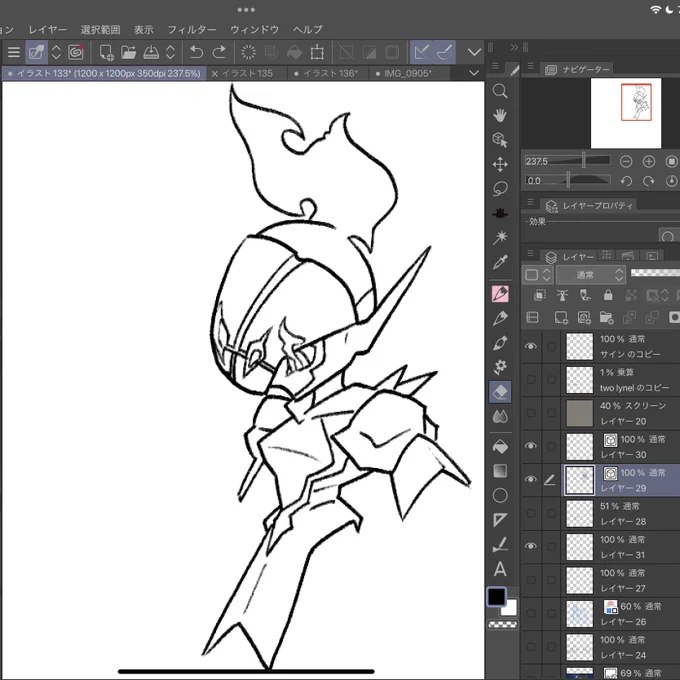The width and height of the screenshot is (680, 680).
Task: Select the Eraser tool
Action: pyautogui.click(x=500, y=392)
